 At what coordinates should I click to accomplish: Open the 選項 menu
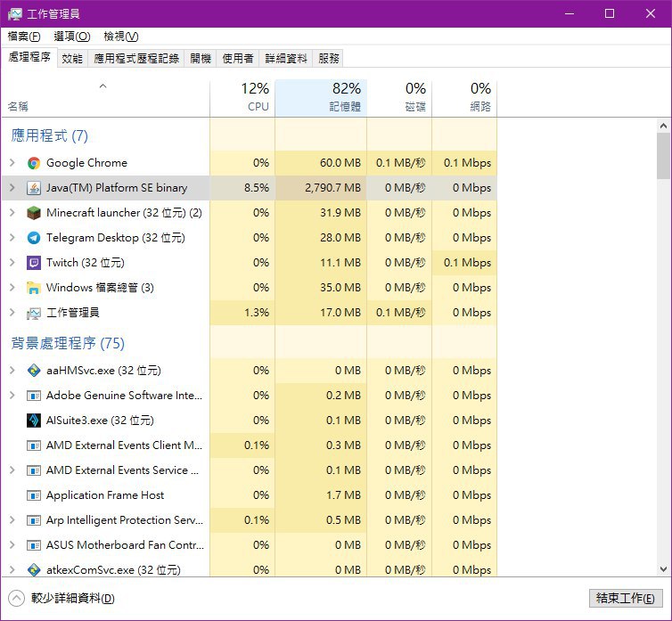click(x=72, y=37)
